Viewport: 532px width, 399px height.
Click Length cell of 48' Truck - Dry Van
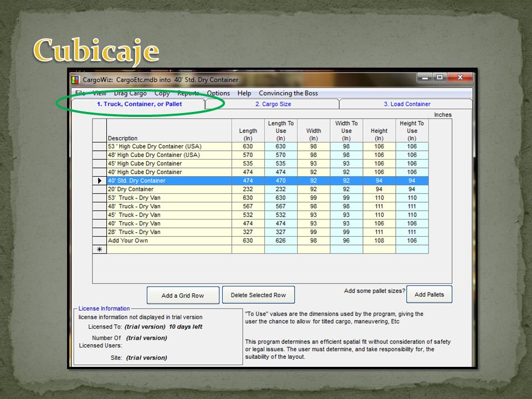pyautogui.click(x=248, y=206)
